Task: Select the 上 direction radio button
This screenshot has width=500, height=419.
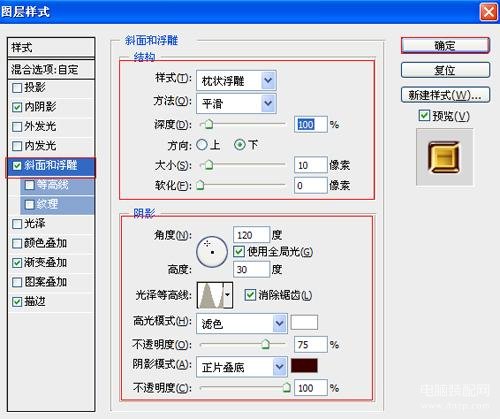Action: (202, 145)
